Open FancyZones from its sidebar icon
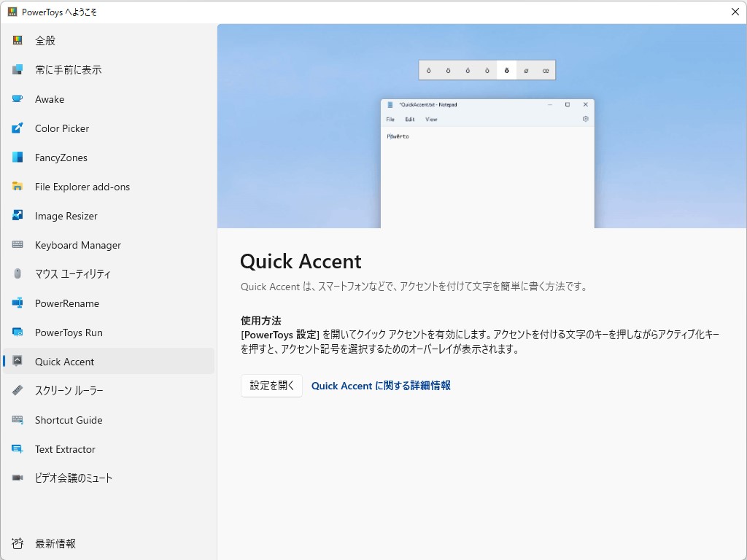The height and width of the screenshot is (560, 747). coord(19,157)
